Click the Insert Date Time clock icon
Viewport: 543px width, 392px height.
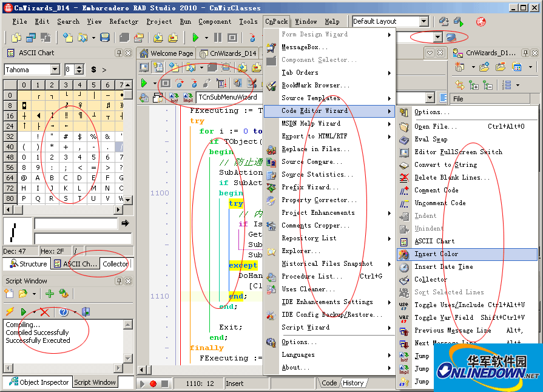click(404, 267)
